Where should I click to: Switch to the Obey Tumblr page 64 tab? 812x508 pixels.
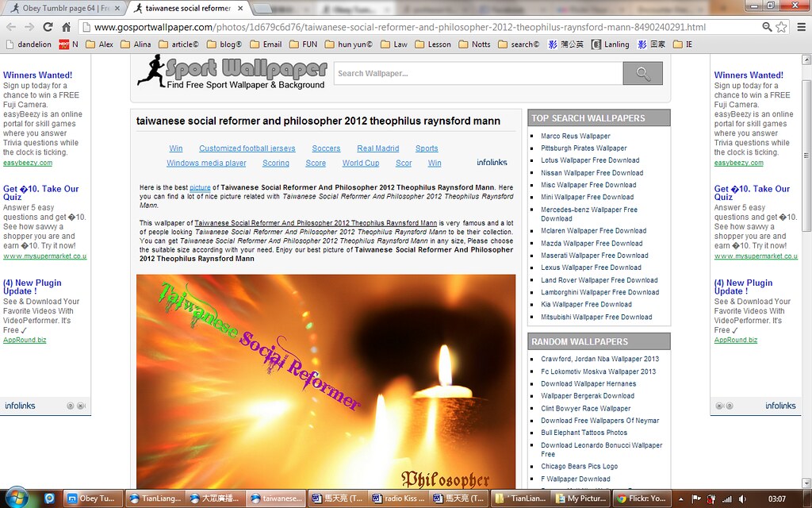[63, 8]
